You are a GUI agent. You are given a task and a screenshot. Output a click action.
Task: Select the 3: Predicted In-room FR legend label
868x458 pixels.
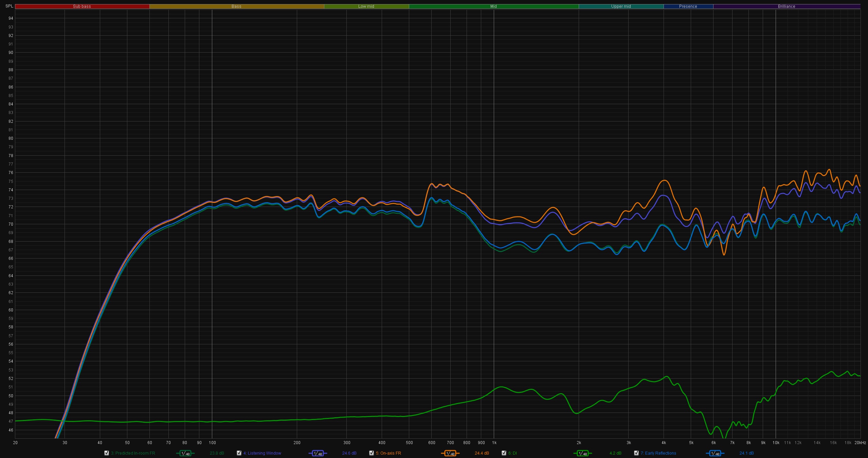[x=133, y=453]
